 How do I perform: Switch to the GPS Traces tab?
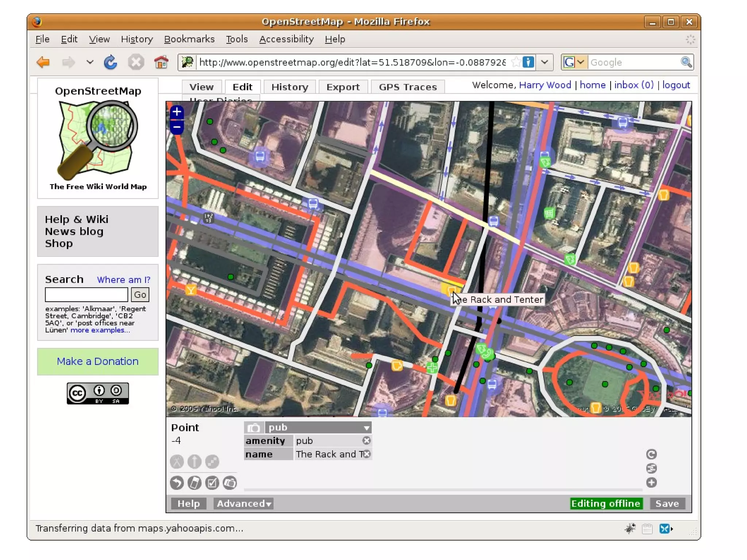point(407,87)
